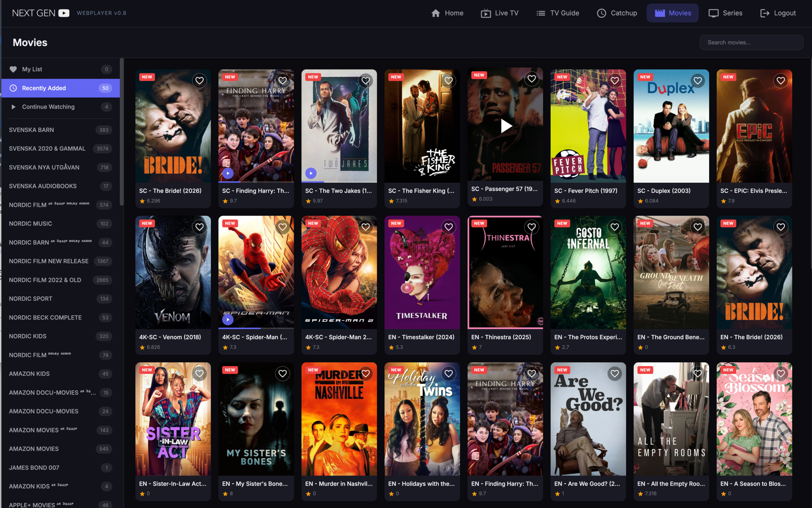Expand Continue Watching category arrow
The width and height of the screenshot is (812, 508).
click(13, 107)
